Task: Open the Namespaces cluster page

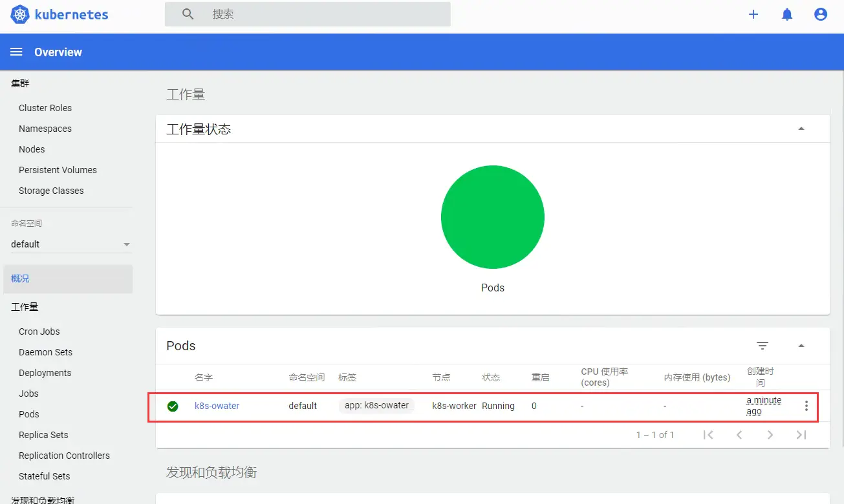Action: (x=45, y=129)
